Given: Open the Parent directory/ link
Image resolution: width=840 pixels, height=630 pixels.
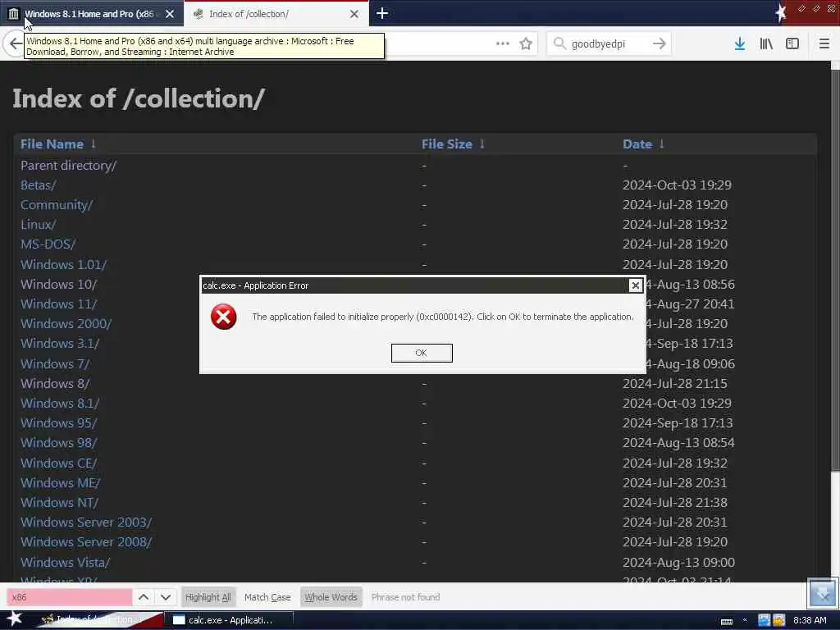Looking at the screenshot, I should pyautogui.click(x=68, y=166).
